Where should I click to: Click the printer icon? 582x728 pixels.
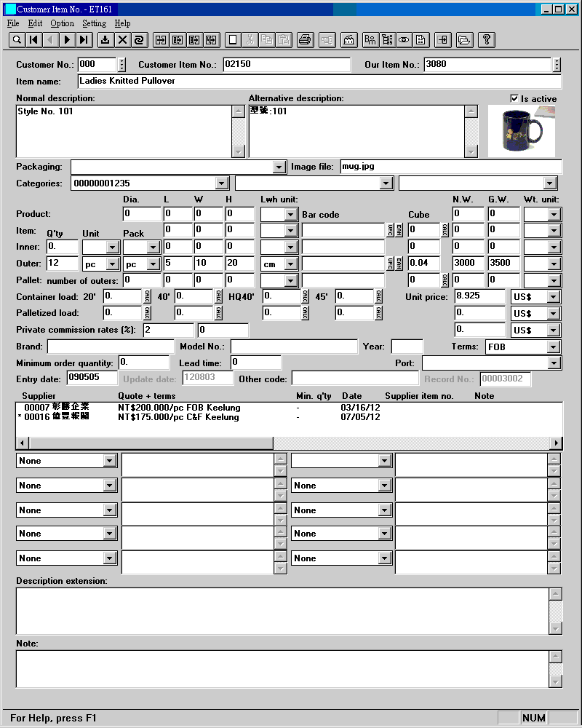[305, 40]
